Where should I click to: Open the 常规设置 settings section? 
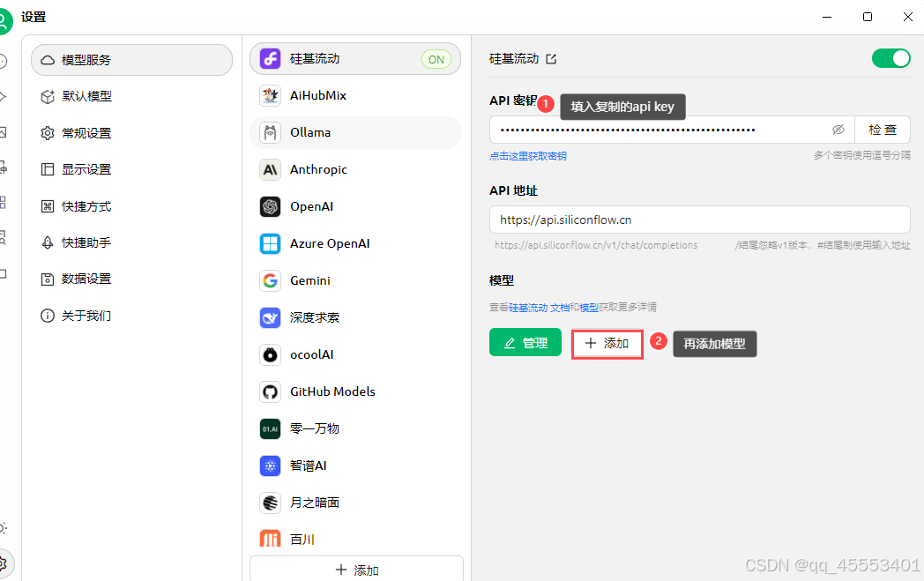(x=132, y=133)
